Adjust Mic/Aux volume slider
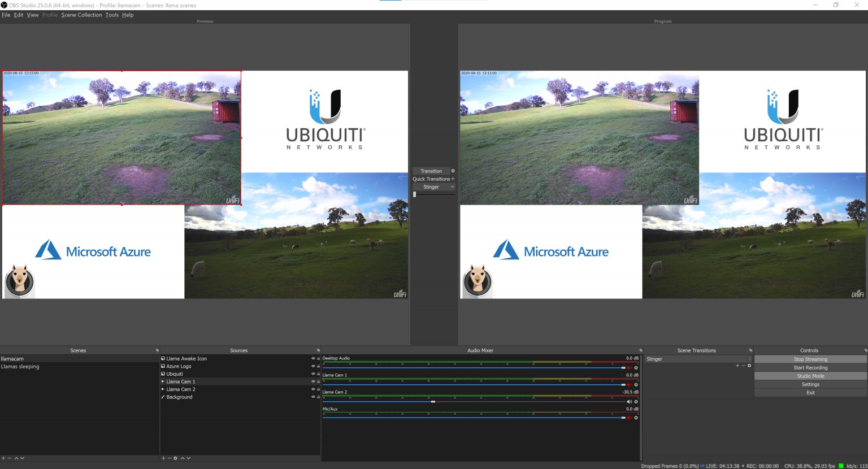868x469 pixels. click(475, 418)
